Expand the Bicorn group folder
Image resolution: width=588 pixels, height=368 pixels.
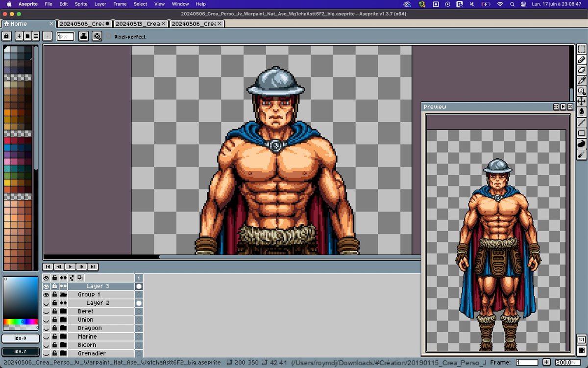point(63,345)
